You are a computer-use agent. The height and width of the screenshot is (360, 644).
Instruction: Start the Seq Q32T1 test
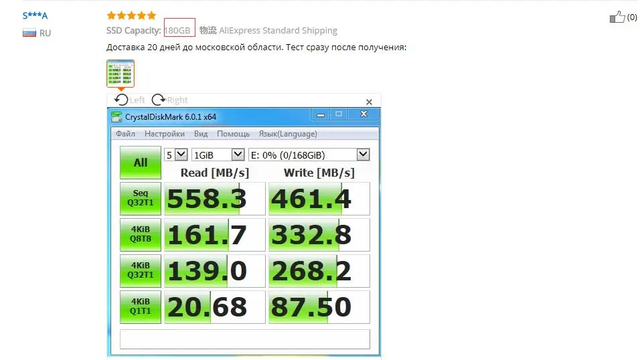(141, 198)
